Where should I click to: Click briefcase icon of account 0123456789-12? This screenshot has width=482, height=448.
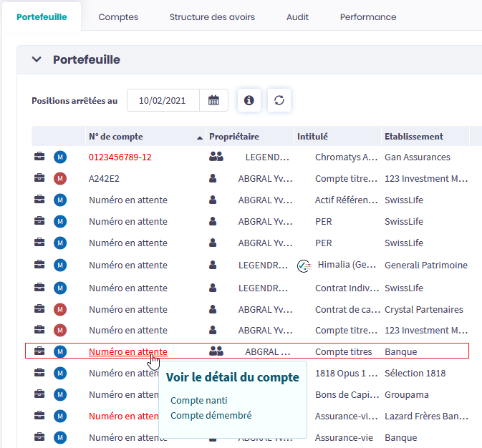(39, 157)
